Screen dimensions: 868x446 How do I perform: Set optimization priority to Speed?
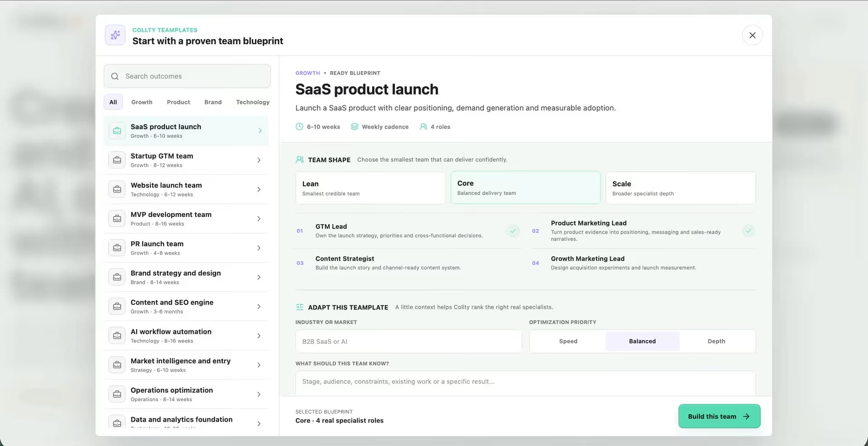click(x=568, y=341)
